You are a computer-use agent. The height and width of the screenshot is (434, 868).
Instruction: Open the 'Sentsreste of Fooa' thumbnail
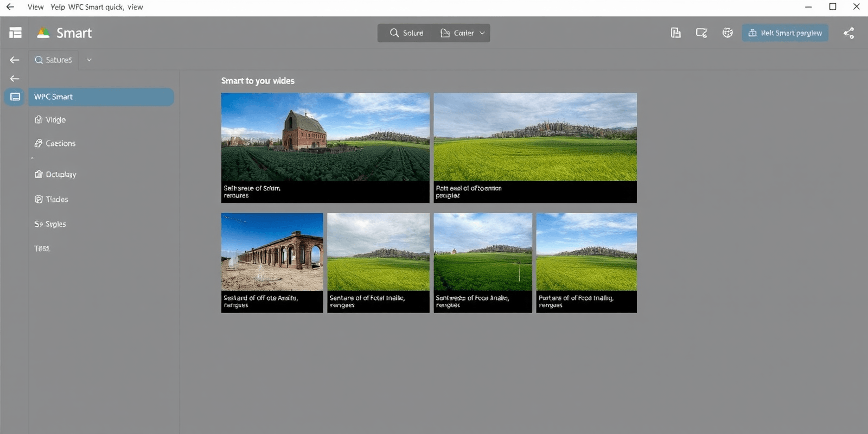click(483, 263)
